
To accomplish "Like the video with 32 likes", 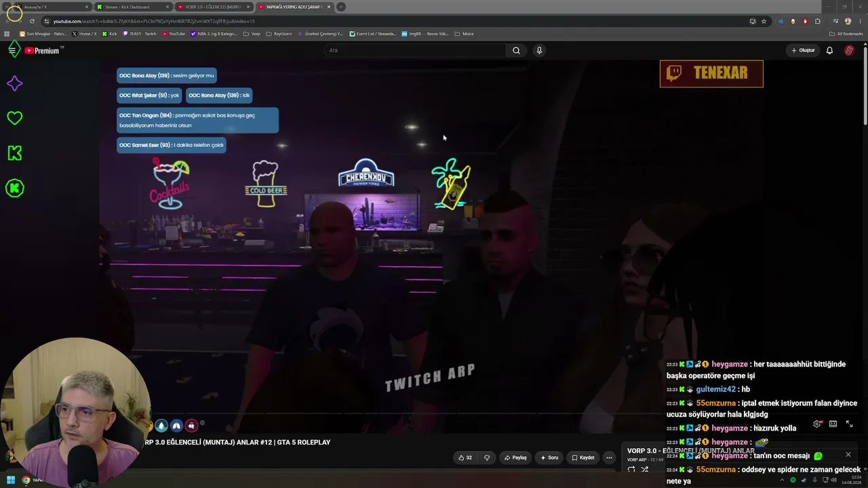I will click(x=465, y=457).
